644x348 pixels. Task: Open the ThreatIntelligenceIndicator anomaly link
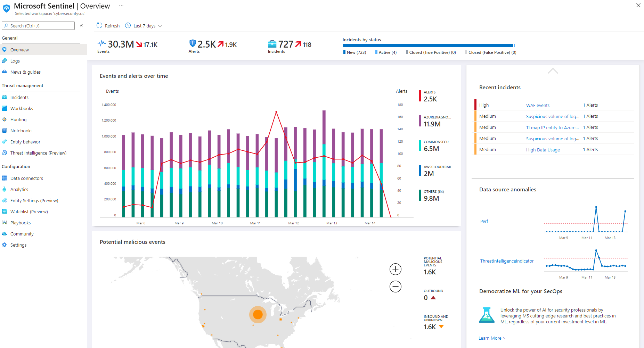pos(507,261)
